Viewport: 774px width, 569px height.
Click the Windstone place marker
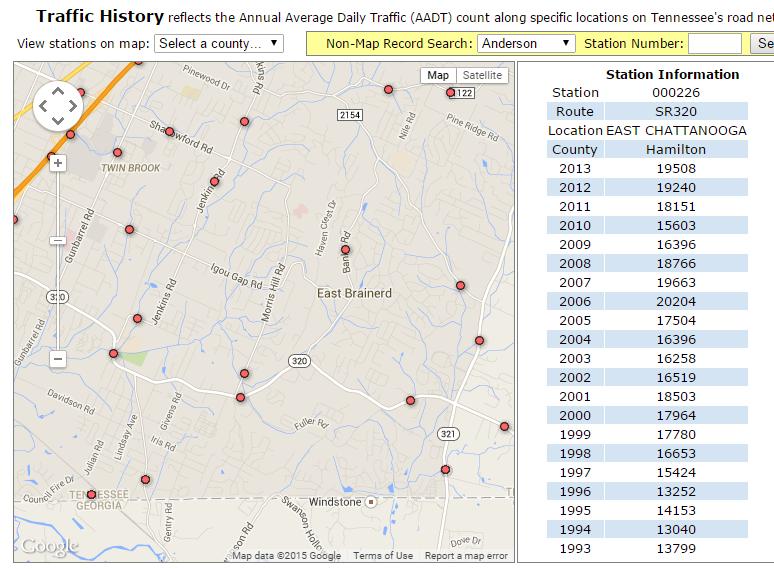pyautogui.click(x=371, y=502)
